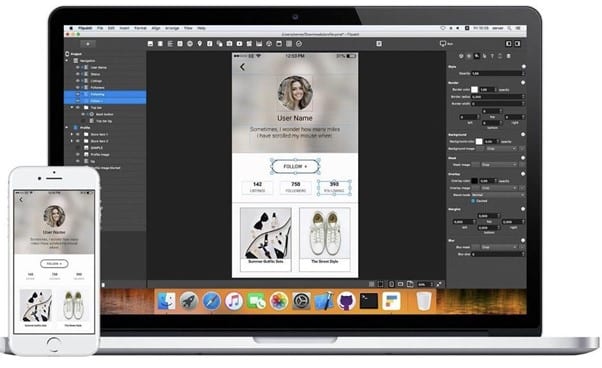
Task: Click the video play widget toolbar icon
Action: (239, 44)
